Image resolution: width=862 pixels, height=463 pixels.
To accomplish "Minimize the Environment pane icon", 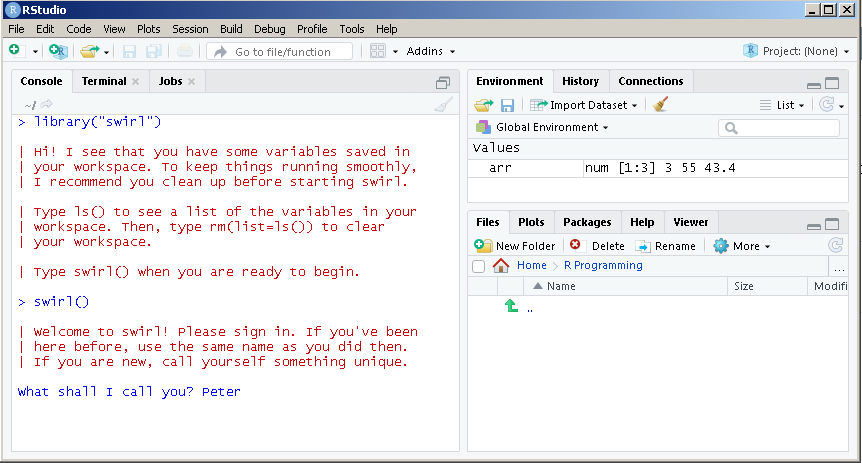I will (814, 85).
